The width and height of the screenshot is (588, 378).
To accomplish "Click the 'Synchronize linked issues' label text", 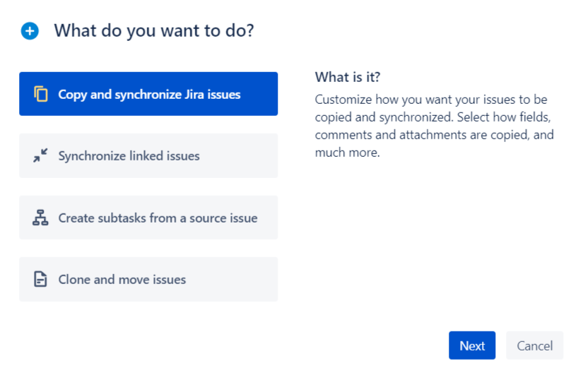I will coord(129,156).
